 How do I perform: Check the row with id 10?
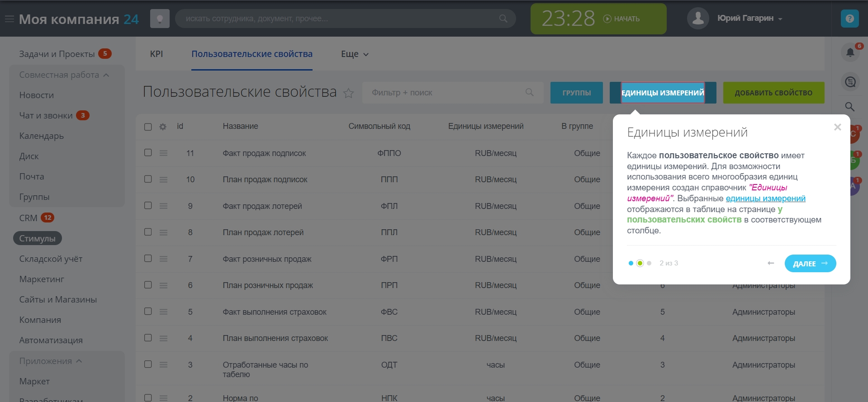(x=148, y=179)
